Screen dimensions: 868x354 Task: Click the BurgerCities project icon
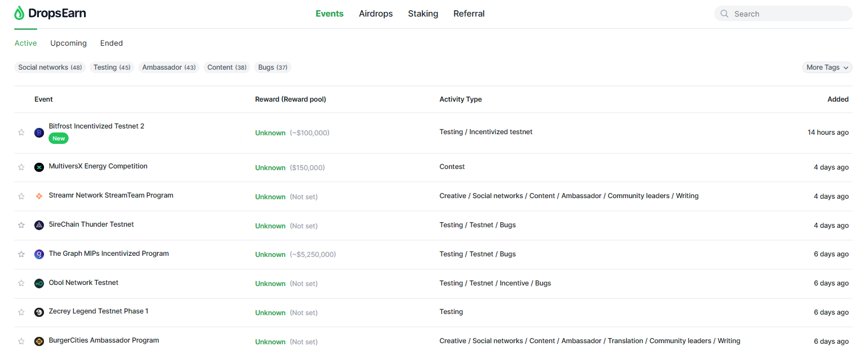tap(39, 341)
